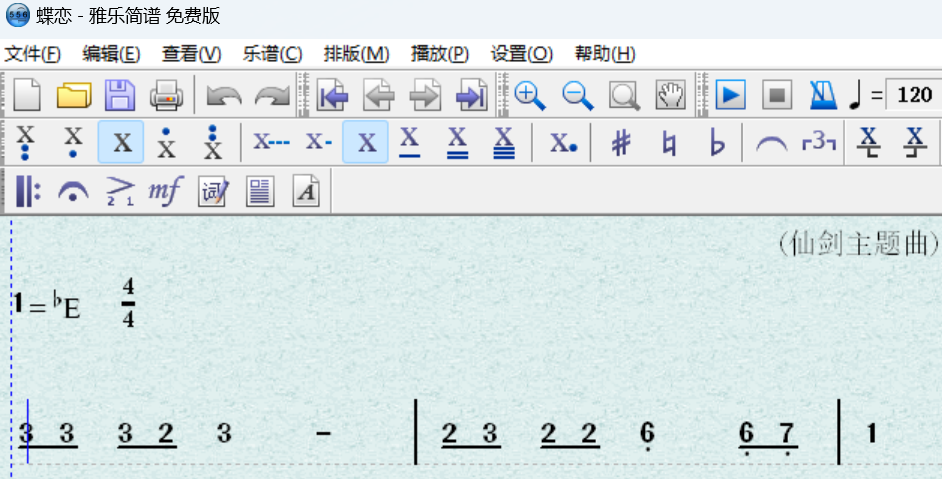Open page layout text icon
Image resolution: width=942 pixels, height=479 pixels.
260,191
